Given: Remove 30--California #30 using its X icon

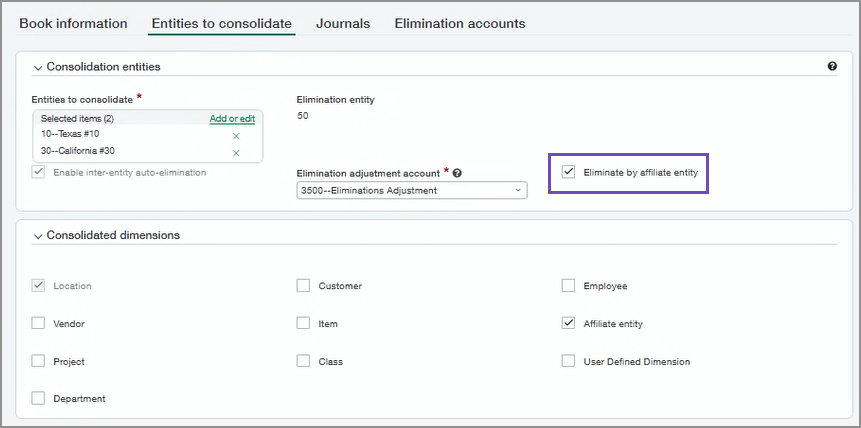Looking at the screenshot, I should tap(236, 152).
